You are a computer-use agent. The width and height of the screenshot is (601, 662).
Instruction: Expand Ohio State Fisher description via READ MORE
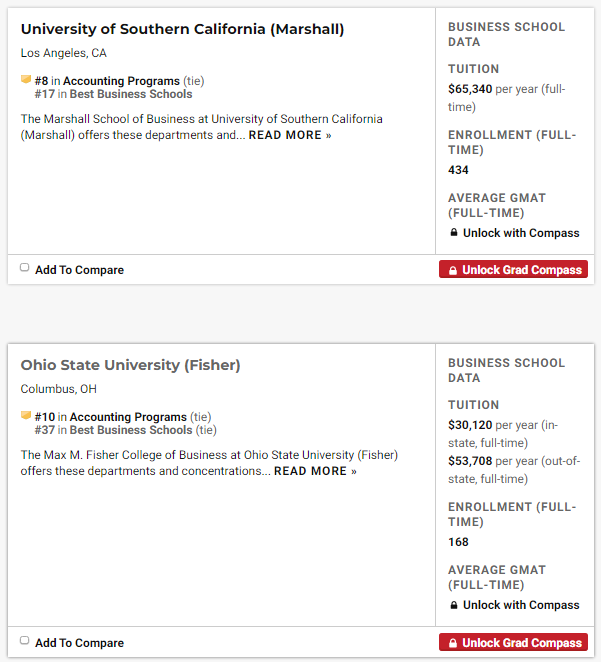(x=315, y=471)
